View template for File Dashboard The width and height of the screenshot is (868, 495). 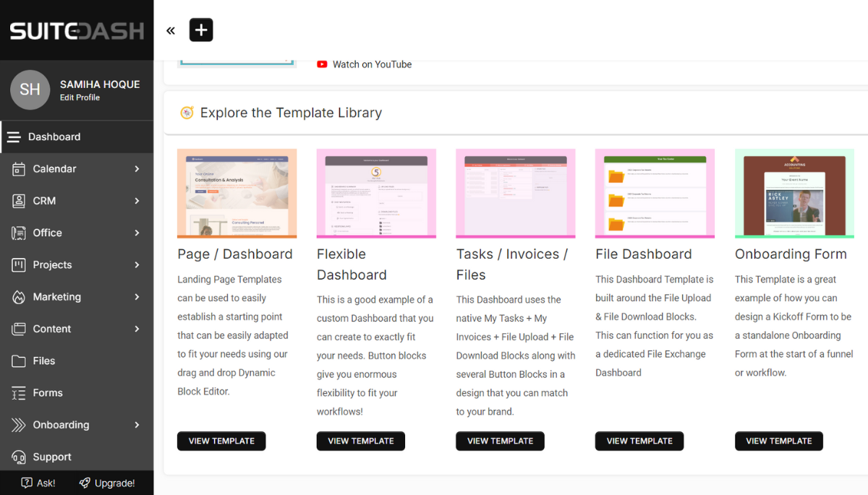coord(639,441)
